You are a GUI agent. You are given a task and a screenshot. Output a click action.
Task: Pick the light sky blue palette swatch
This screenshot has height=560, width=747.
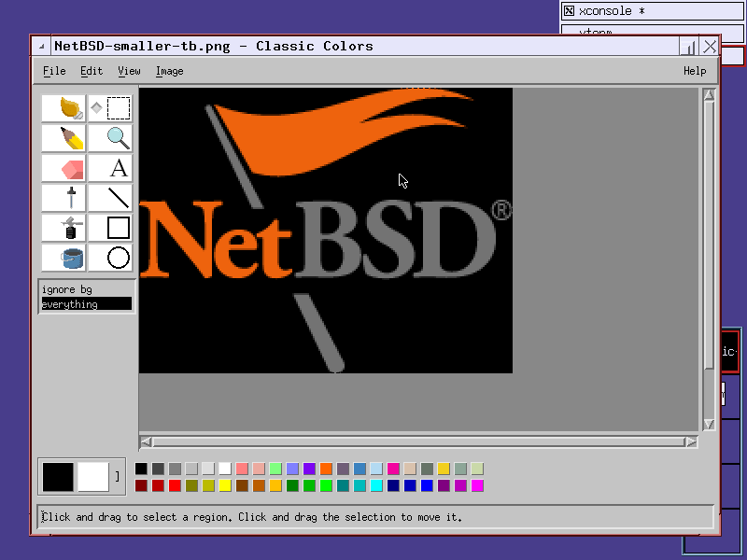click(x=376, y=469)
